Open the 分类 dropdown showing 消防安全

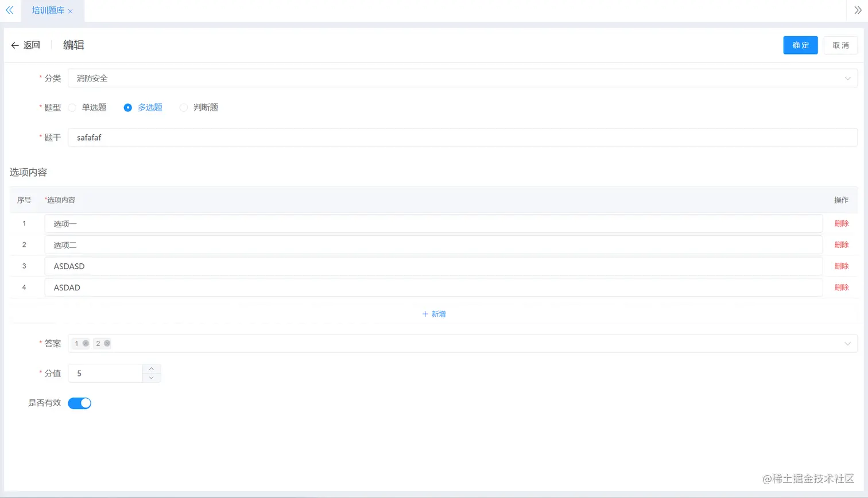tap(402, 78)
